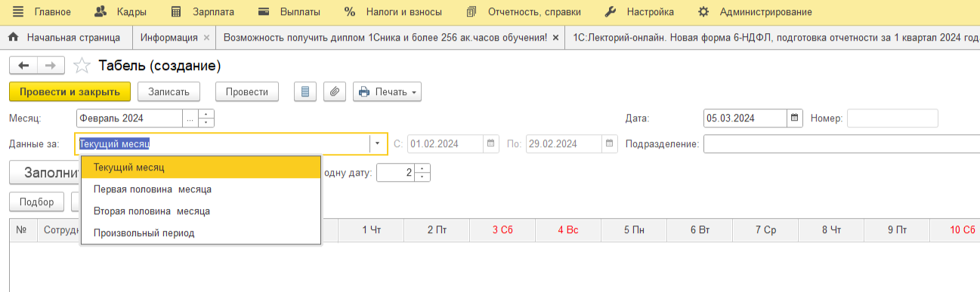Click the Дата field 05.03.2024
The height and width of the screenshot is (292, 980).
745,118
